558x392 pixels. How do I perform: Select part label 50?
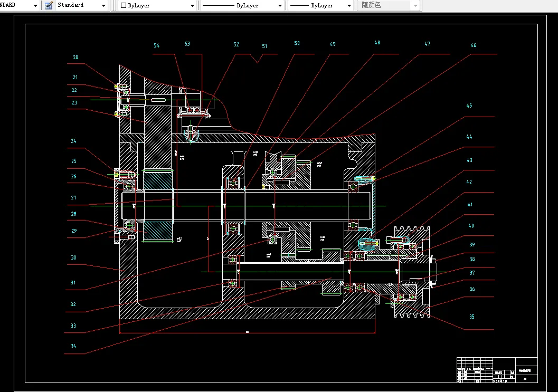297,43
